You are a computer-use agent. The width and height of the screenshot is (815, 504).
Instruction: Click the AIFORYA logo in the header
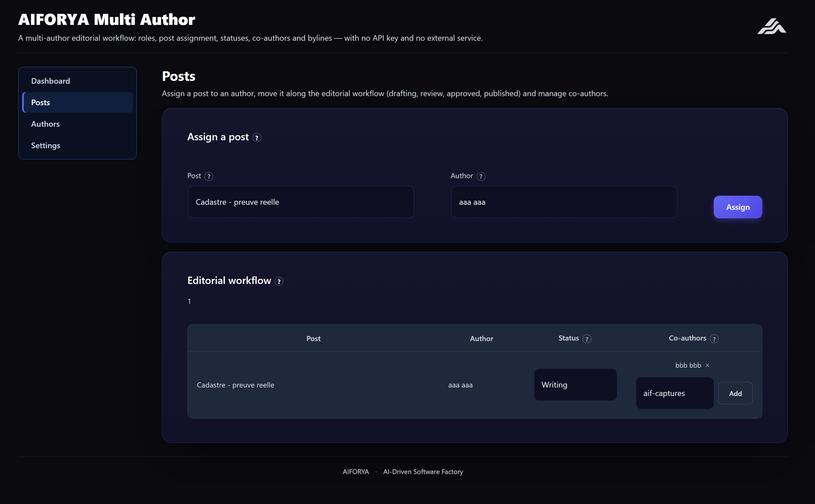point(772,26)
